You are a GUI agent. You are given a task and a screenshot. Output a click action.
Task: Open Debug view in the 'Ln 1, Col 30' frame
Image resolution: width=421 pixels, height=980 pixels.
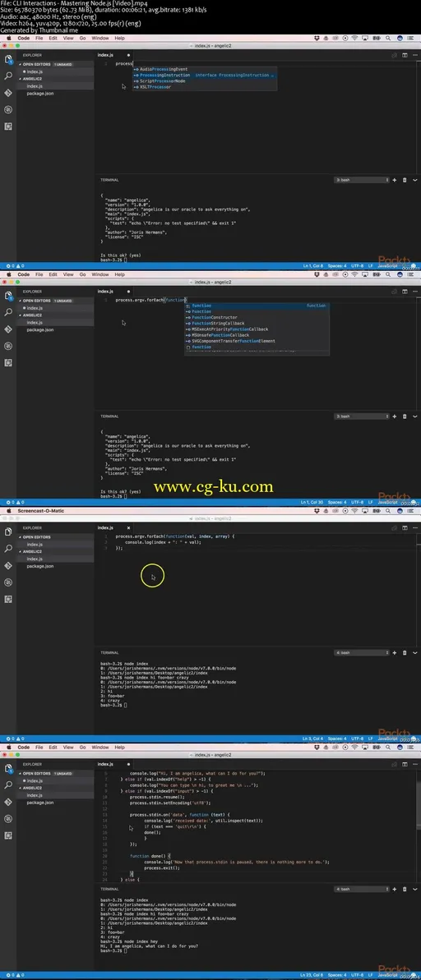pyautogui.click(x=8, y=346)
